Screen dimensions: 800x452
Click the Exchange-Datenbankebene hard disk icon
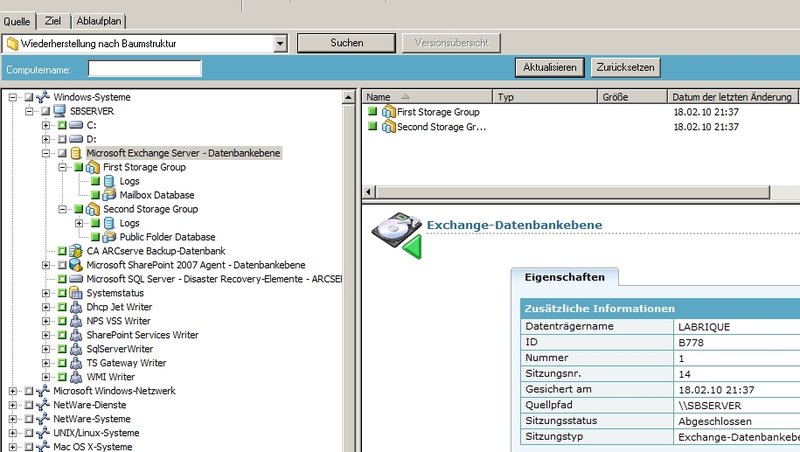(396, 235)
